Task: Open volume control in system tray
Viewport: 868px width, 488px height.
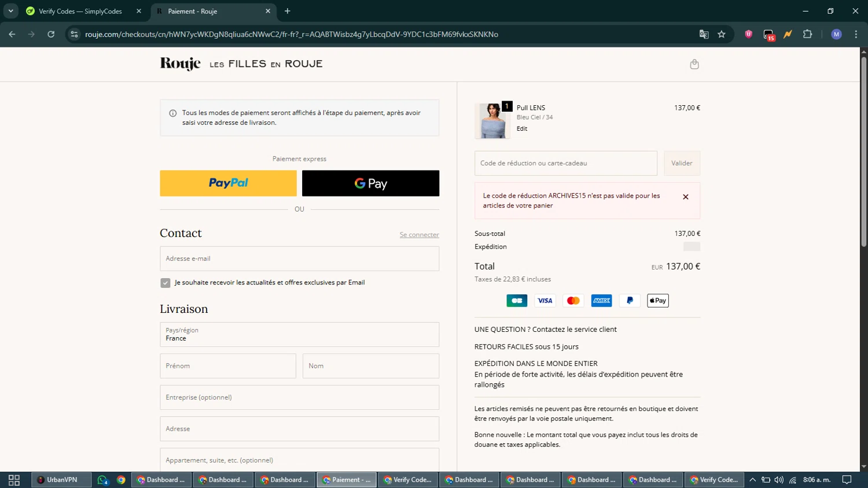Action: [779, 480]
